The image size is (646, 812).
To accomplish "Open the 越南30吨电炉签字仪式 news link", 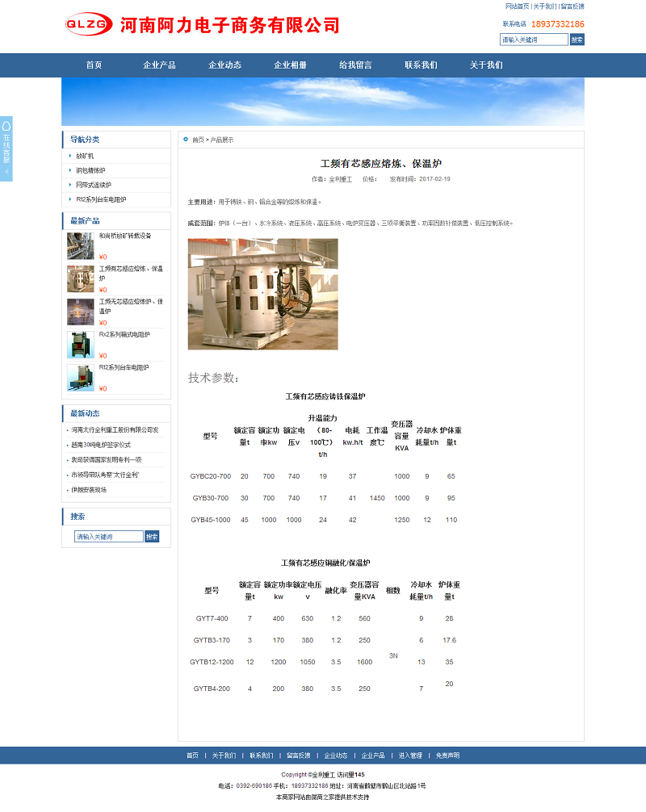I will pos(101,445).
